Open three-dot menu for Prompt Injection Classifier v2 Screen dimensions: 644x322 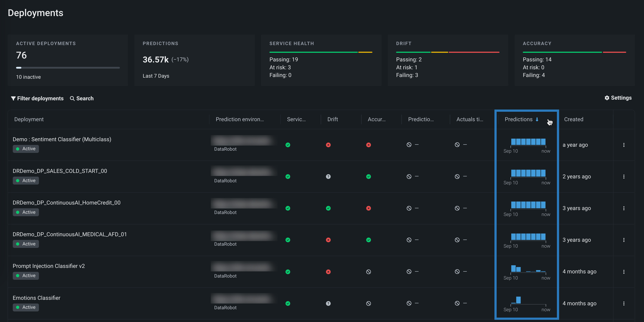[x=624, y=272]
